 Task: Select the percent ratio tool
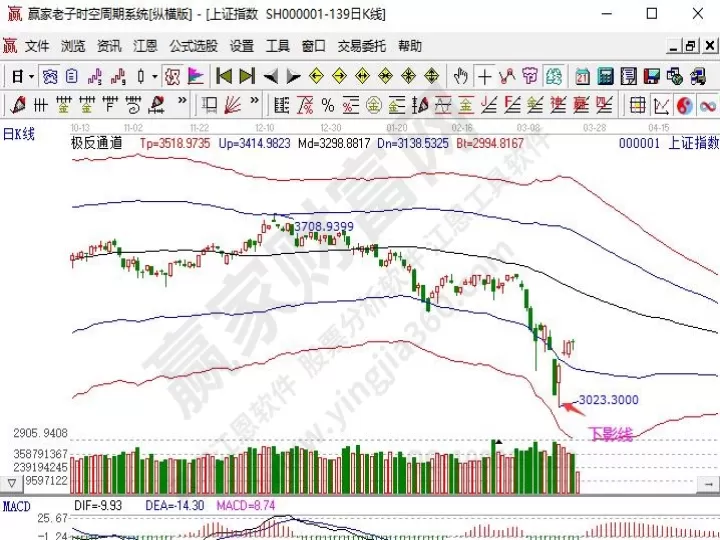pyautogui.click(x=327, y=106)
